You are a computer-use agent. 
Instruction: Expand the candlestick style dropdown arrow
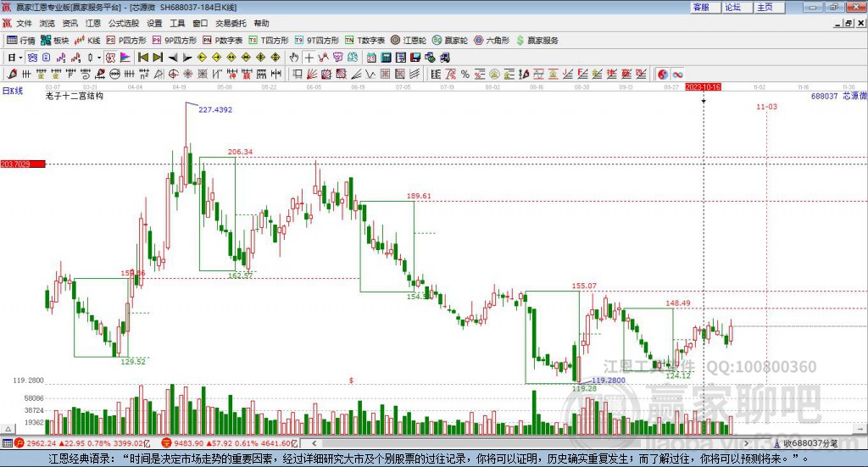pyautogui.click(x=99, y=58)
